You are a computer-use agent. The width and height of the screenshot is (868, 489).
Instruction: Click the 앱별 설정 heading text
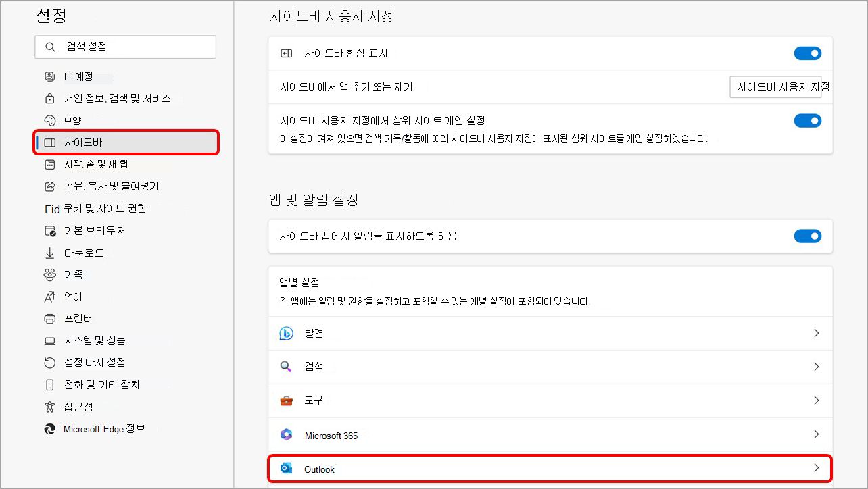point(299,282)
